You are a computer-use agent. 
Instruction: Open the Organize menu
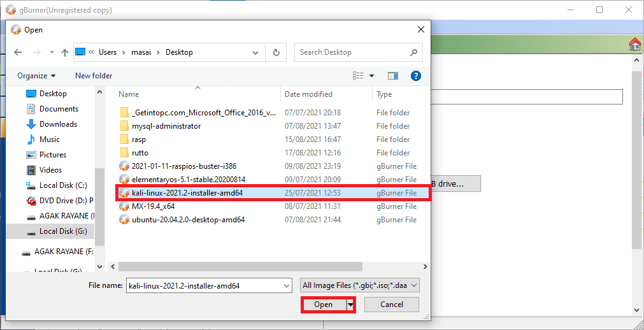tap(36, 76)
